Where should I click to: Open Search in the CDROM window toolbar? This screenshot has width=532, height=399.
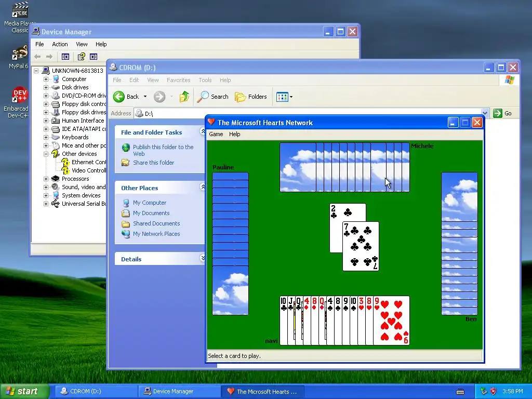point(212,97)
